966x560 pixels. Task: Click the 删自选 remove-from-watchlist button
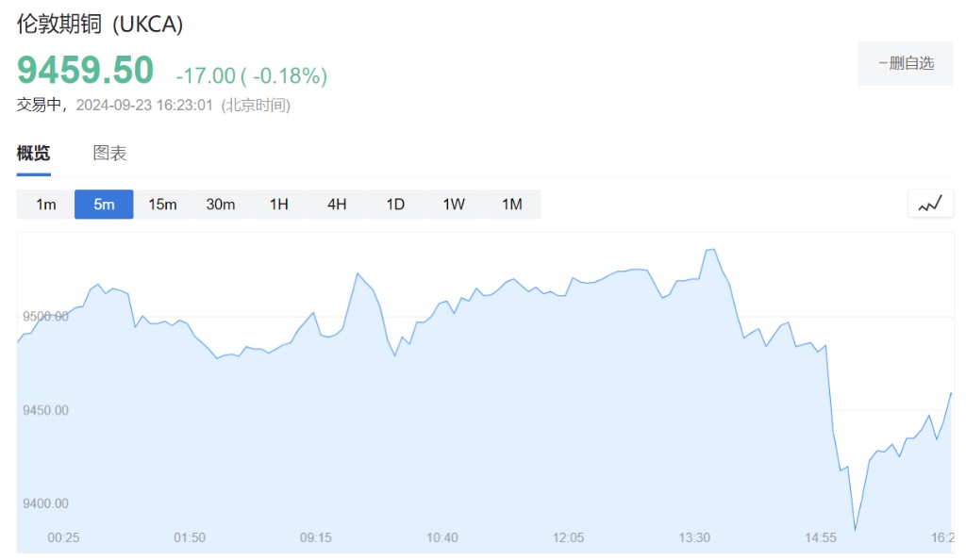click(x=905, y=63)
